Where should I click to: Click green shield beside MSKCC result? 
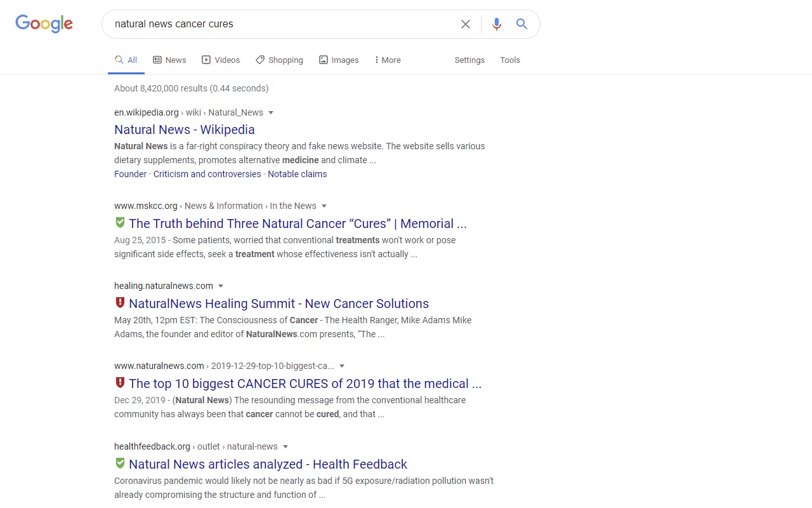(120, 223)
